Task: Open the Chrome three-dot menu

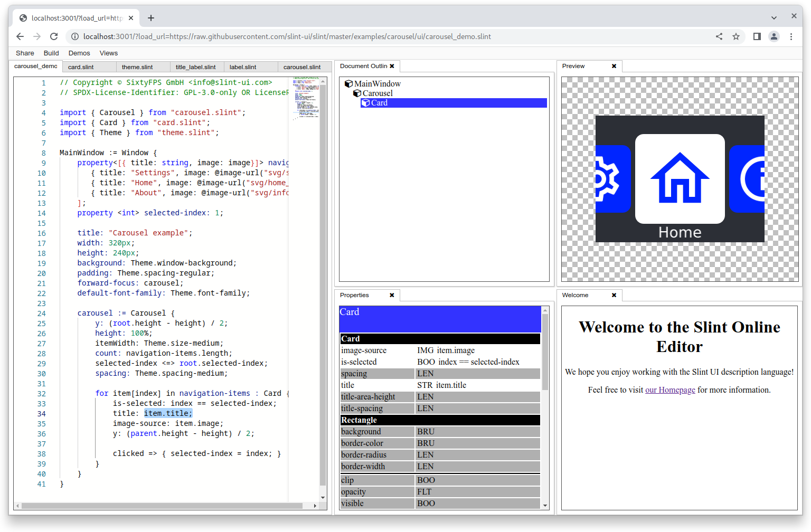Action: [x=791, y=36]
